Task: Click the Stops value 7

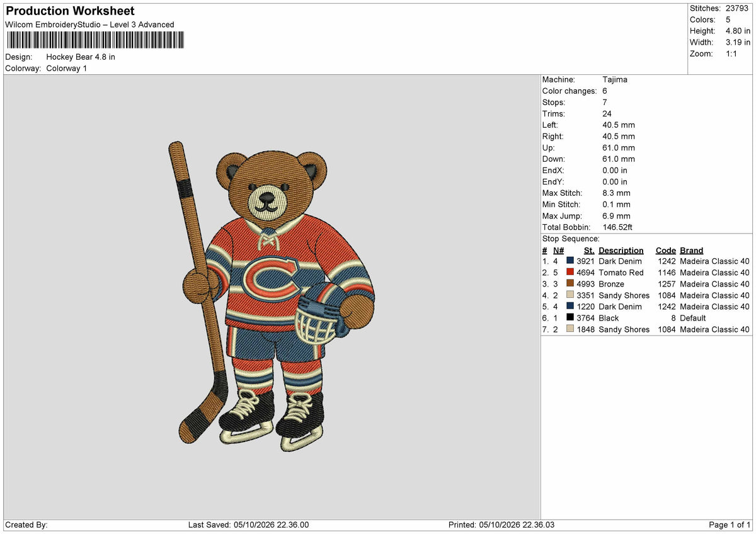Action: (605, 102)
